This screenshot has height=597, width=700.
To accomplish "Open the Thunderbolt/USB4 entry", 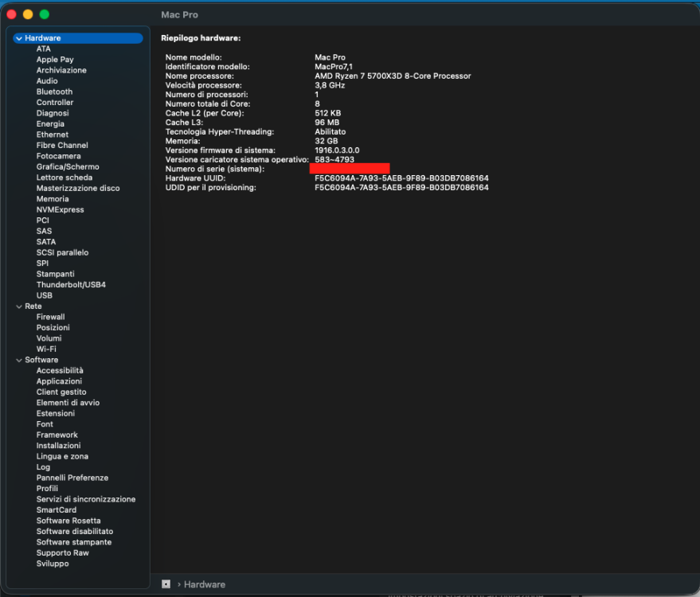I will click(x=71, y=285).
